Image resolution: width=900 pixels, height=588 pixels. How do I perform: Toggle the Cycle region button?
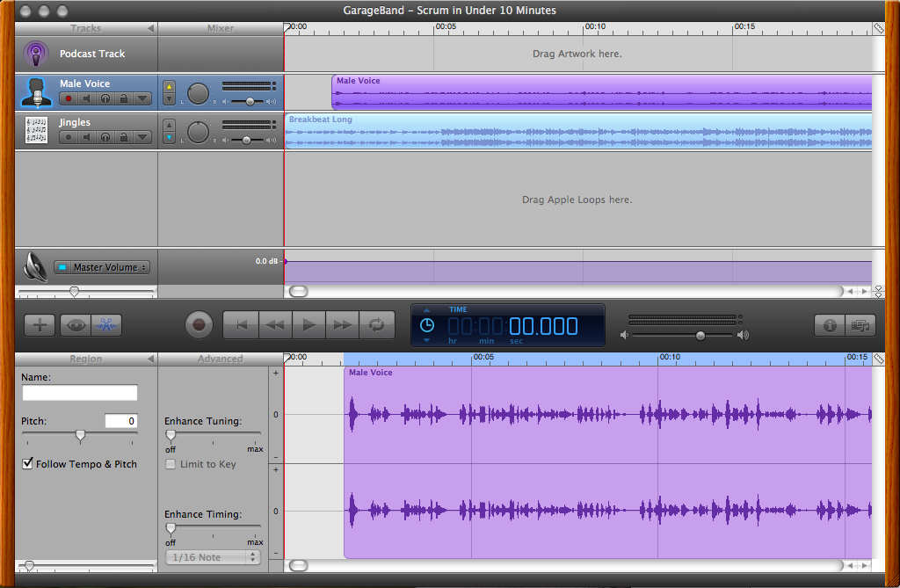tap(376, 325)
